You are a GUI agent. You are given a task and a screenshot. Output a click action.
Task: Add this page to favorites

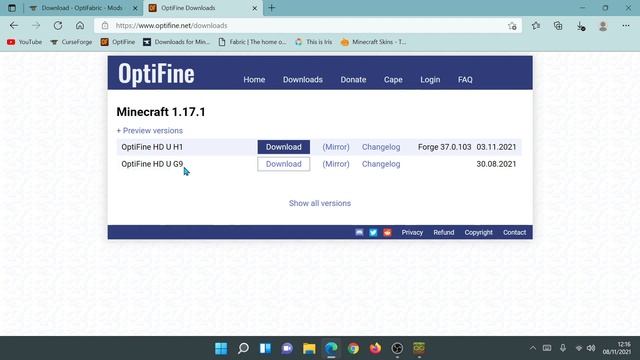512,26
